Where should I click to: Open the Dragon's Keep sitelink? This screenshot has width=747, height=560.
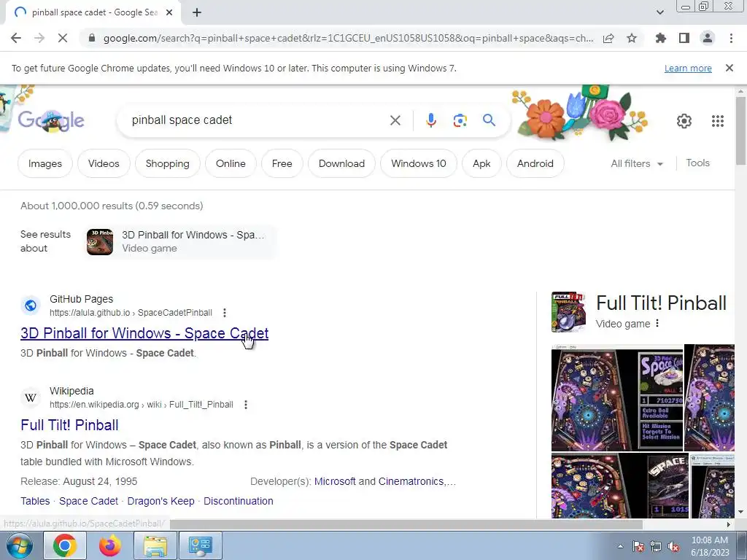pyautogui.click(x=160, y=501)
